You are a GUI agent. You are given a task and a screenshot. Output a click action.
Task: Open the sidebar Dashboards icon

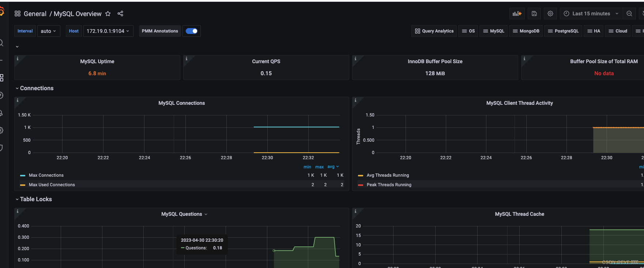1,78
